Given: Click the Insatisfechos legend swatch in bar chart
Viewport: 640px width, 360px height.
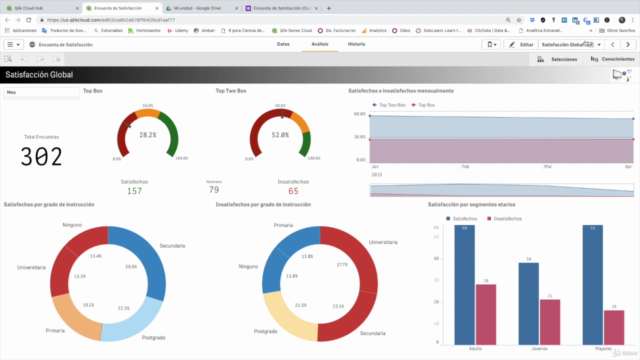Looking at the screenshot, I should tap(489, 219).
